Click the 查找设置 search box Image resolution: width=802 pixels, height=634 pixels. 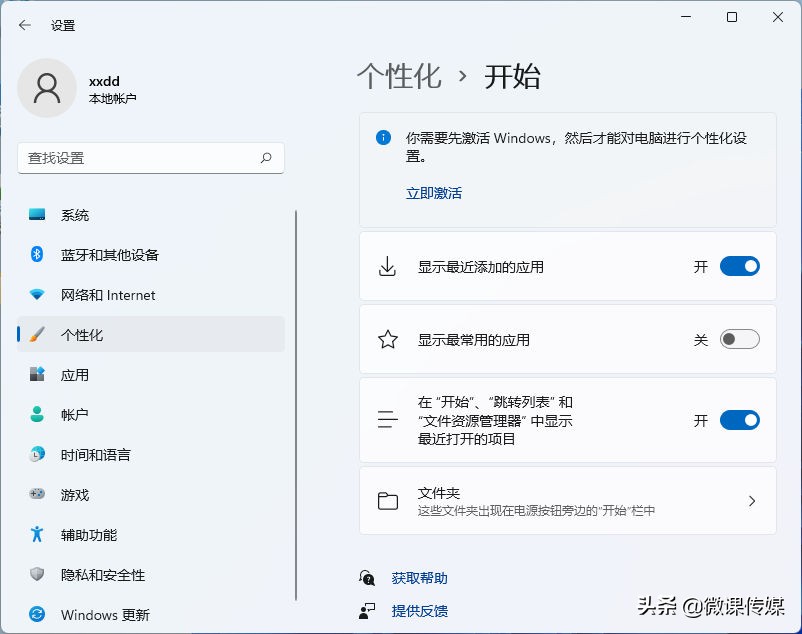[x=151, y=158]
